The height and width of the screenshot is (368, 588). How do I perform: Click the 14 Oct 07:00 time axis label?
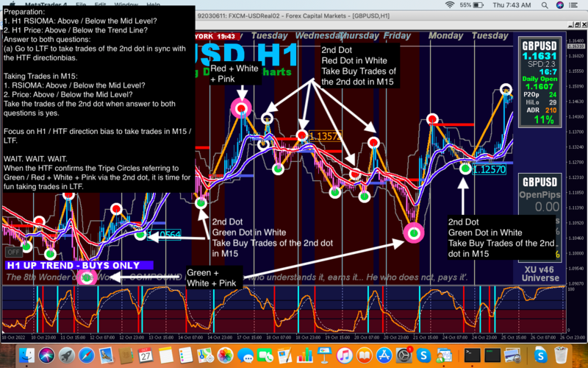(190, 338)
